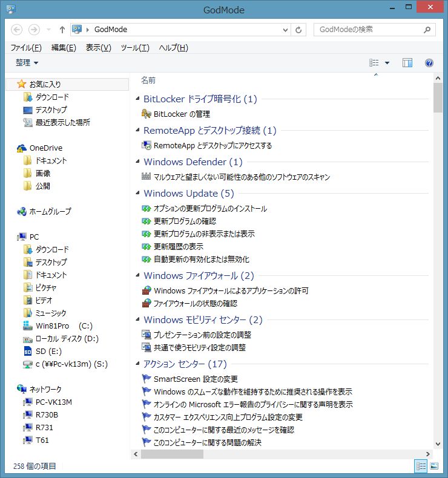This screenshot has height=478, width=448.
Task: Click the up-directory arrow button
Action: coord(62,29)
